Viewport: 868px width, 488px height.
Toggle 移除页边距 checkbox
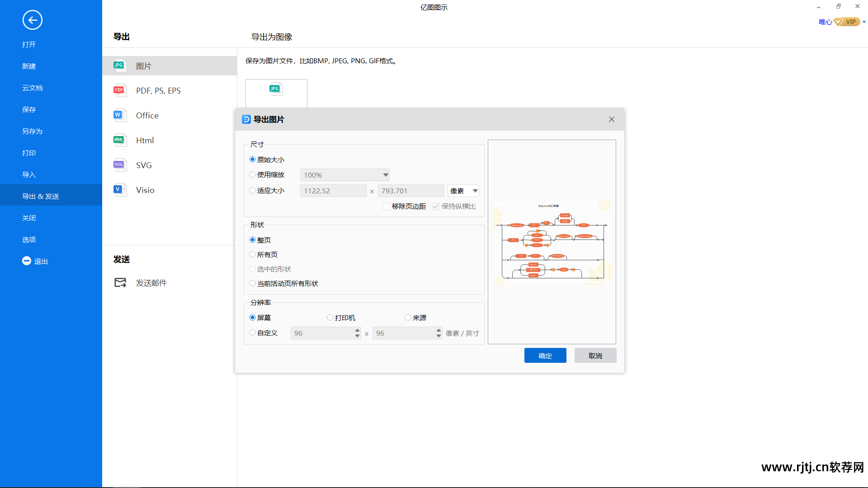[387, 206]
